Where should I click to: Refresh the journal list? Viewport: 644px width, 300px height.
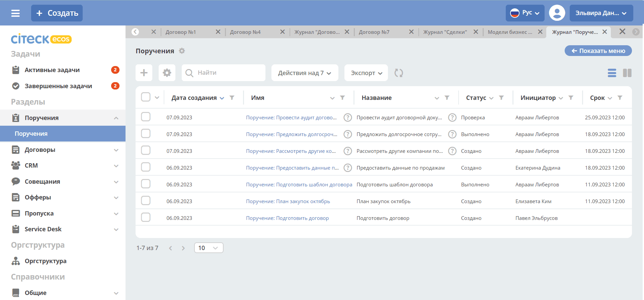399,73
